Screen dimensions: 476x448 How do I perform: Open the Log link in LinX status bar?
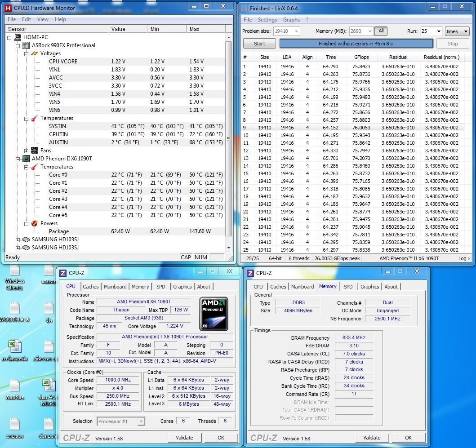(464, 259)
